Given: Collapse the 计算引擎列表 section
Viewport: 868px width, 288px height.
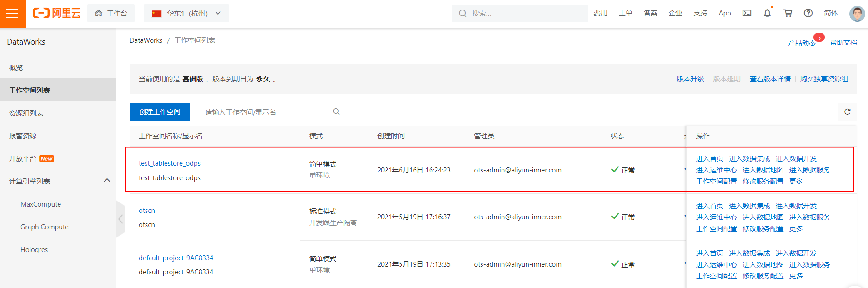Looking at the screenshot, I should pyautogui.click(x=107, y=181).
